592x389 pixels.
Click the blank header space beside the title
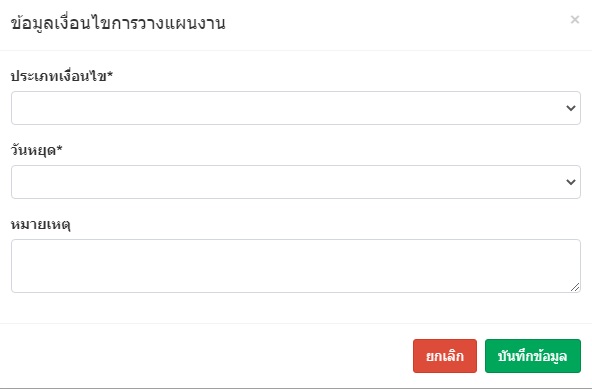pyautogui.click(x=396, y=23)
